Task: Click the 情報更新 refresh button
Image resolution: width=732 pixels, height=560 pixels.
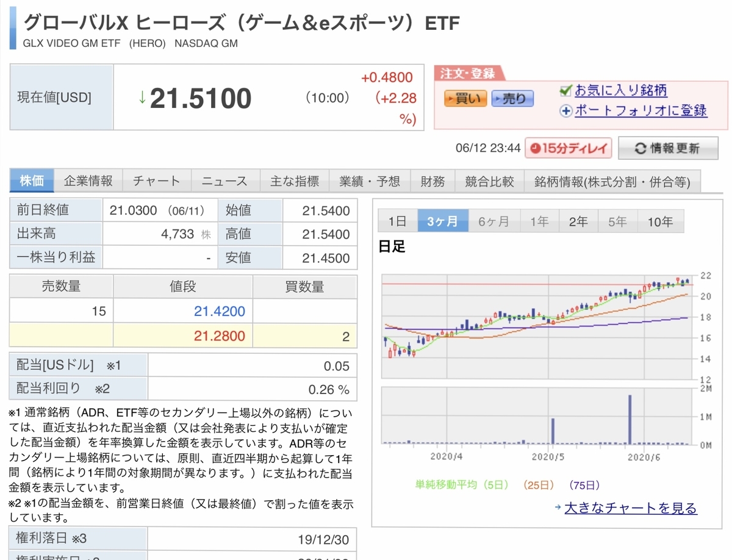Action: (667, 148)
